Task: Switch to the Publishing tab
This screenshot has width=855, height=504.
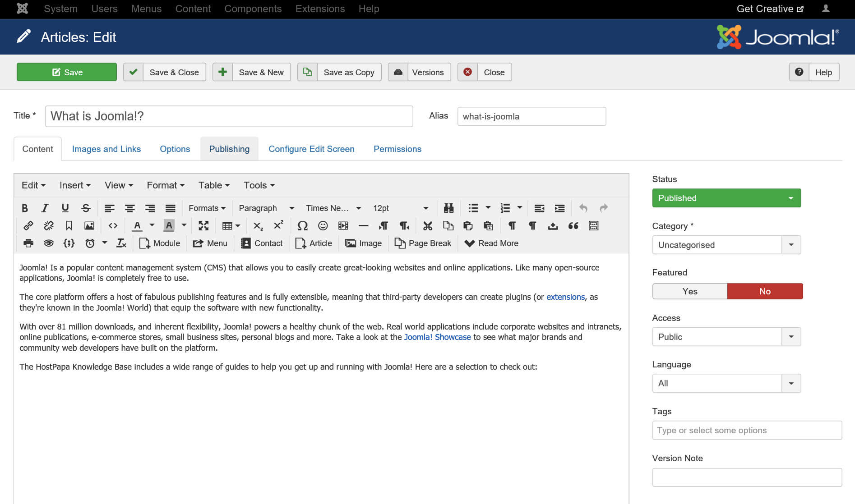Action: click(x=229, y=149)
